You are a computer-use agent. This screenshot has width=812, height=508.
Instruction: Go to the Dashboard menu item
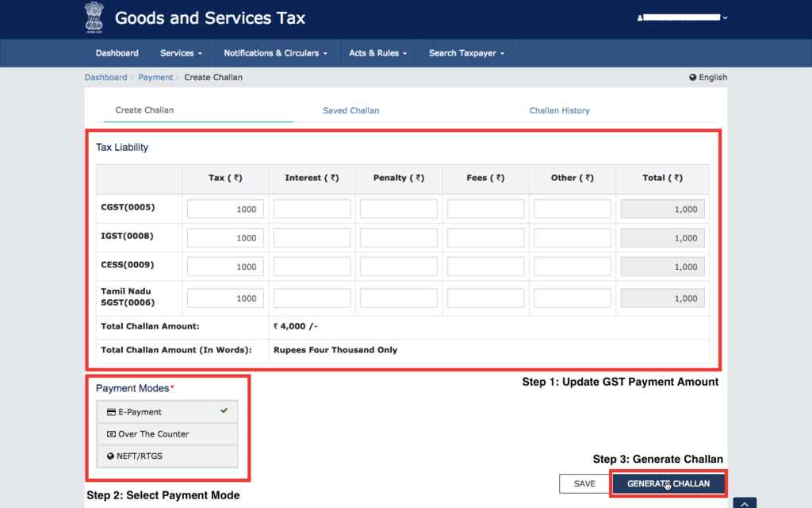(117, 53)
